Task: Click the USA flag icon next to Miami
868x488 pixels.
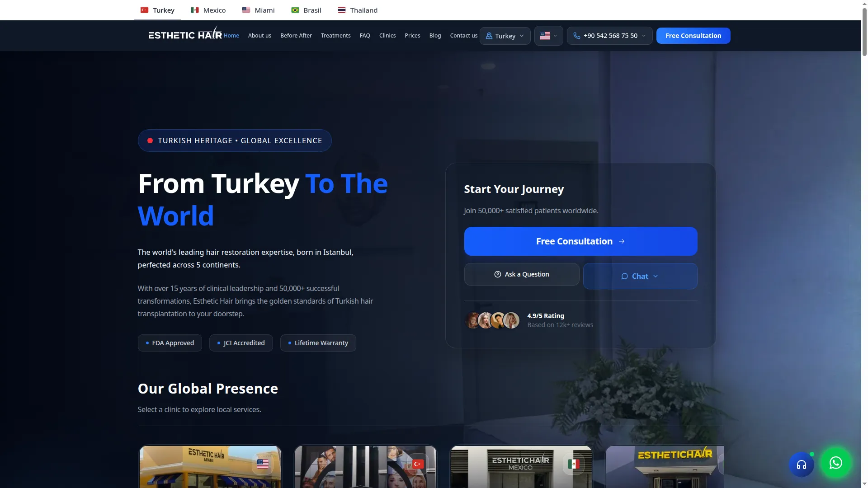Action: (246, 10)
